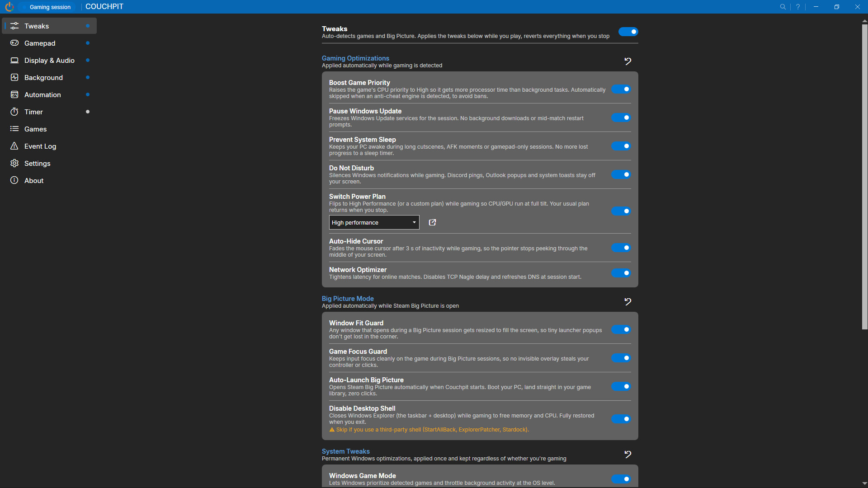The image size is (868, 488).
Task: Click the Timer stopwatch icon
Action: (14, 112)
